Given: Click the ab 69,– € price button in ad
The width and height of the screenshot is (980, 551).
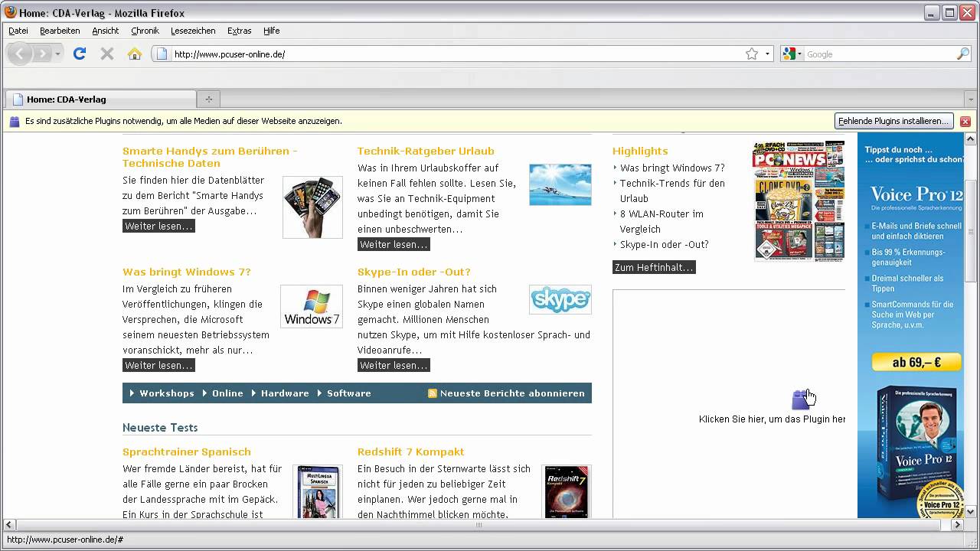Looking at the screenshot, I should (916, 363).
